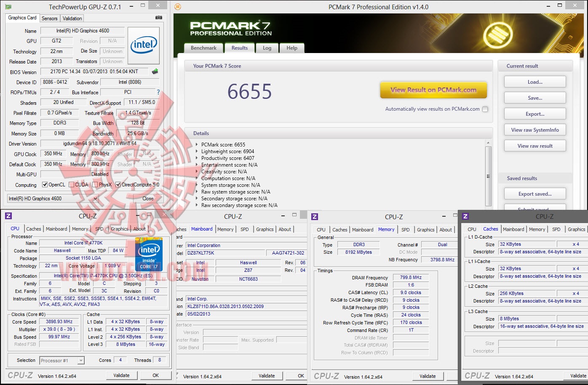588x385 pixels.
Task: Open View raw SystemInfo
Action: 535,130
